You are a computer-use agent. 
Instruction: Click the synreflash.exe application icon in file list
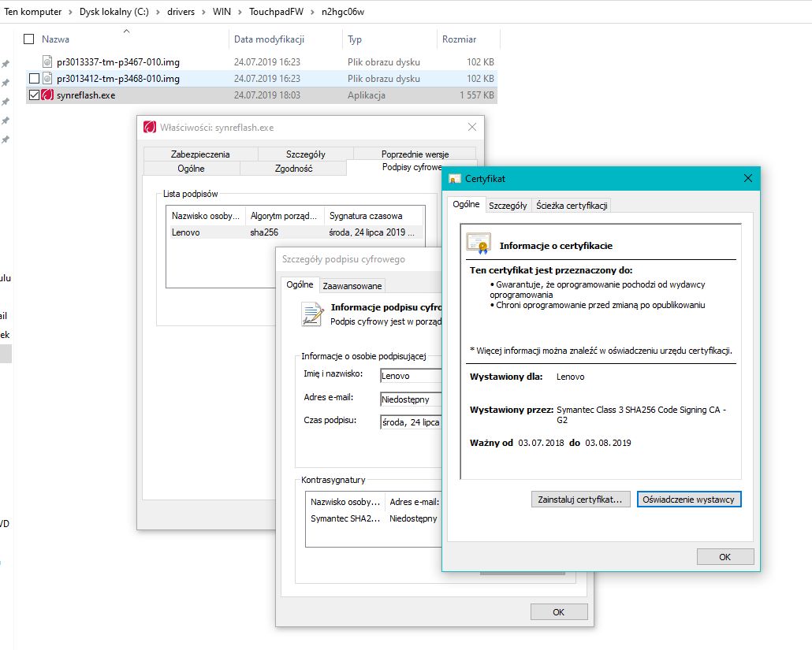(x=47, y=95)
